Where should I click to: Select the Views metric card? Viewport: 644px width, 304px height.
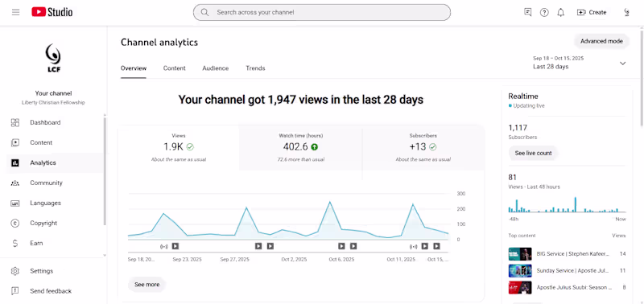(179, 148)
